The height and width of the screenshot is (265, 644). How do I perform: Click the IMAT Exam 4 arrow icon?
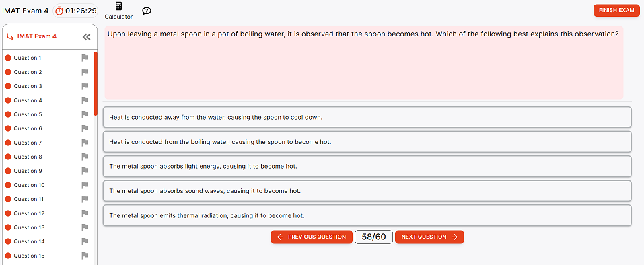point(10,36)
